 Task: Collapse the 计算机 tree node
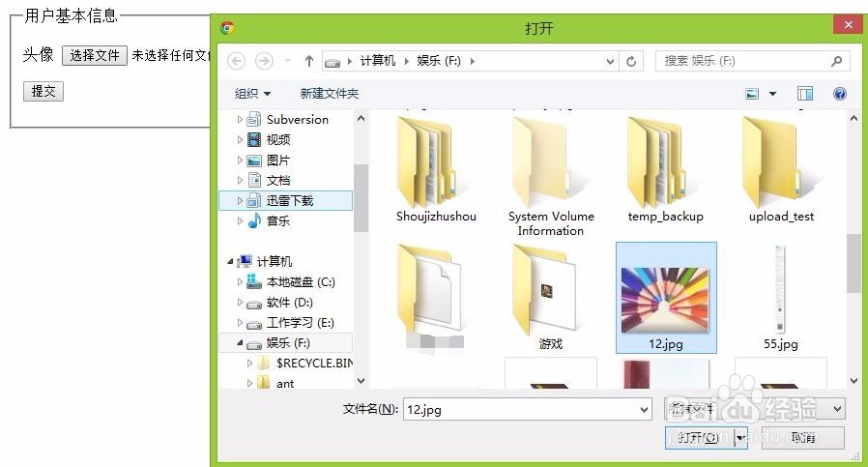pyautogui.click(x=230, y=261)
